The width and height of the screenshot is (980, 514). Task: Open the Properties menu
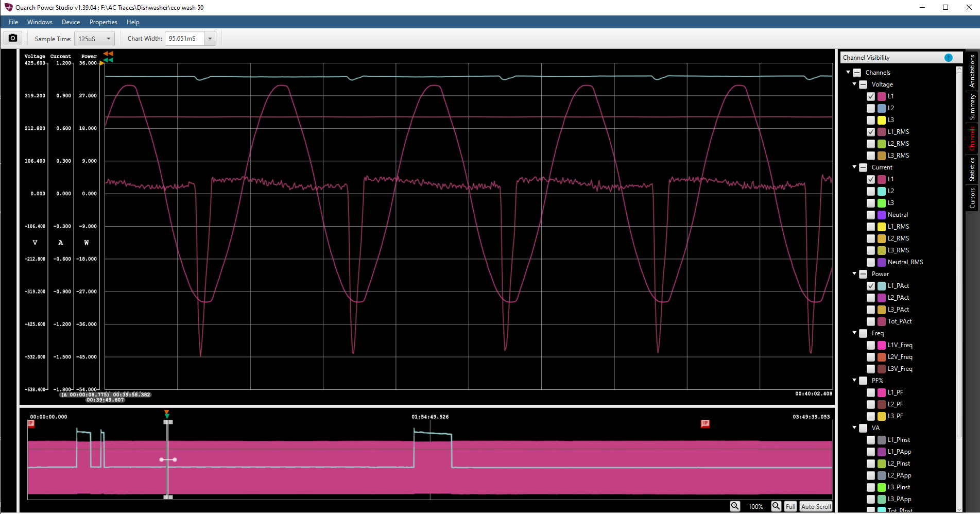[103, 22]
